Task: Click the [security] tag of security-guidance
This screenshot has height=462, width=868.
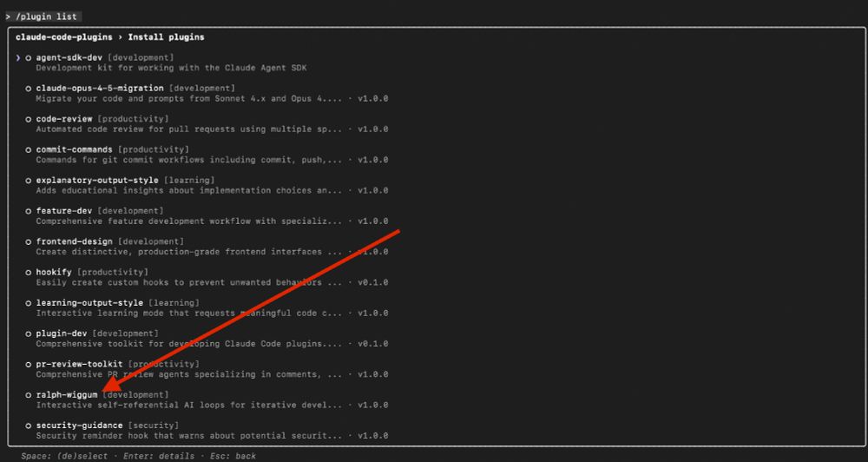Action: click(x=154, y=425)
